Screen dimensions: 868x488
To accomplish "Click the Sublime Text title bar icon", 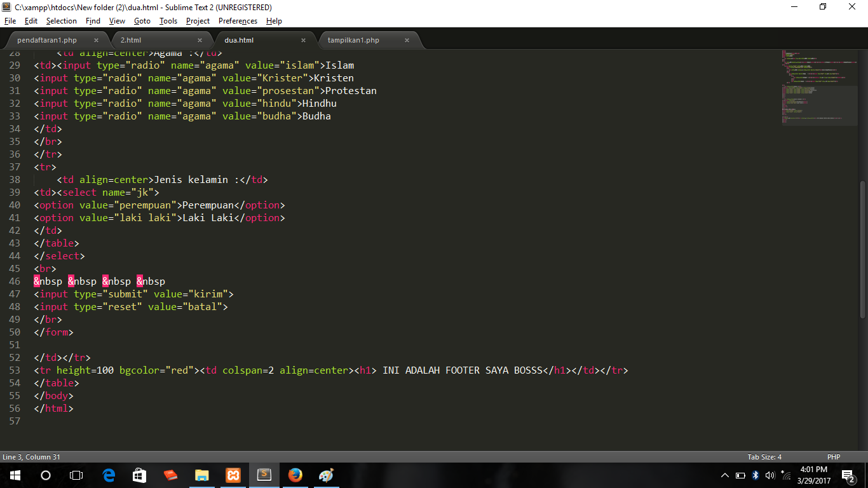I will tap(7, 7).
